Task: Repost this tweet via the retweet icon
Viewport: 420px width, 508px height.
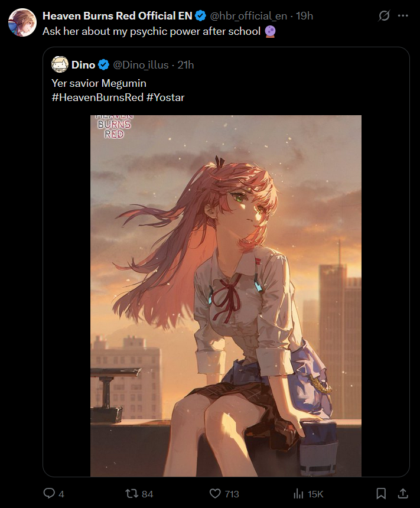Action: pos(132,493)
